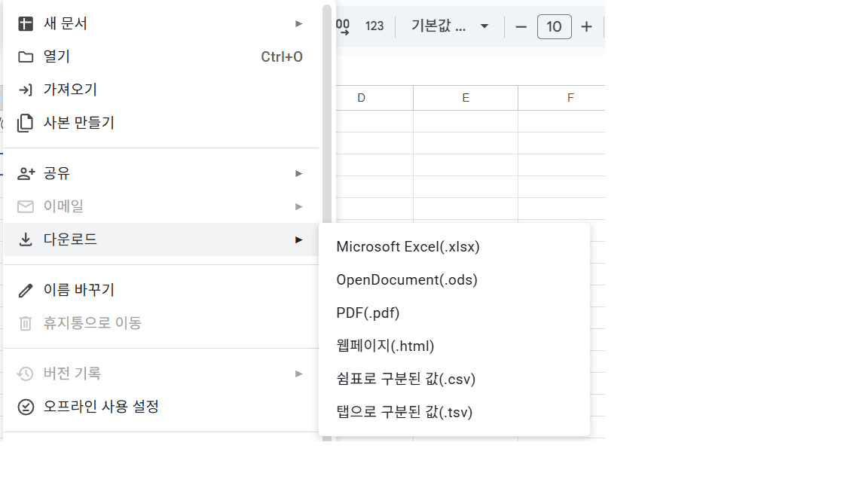Click the 새 문서 document icon
Viewport: 868px width, 488px height.
pos(25,23)
